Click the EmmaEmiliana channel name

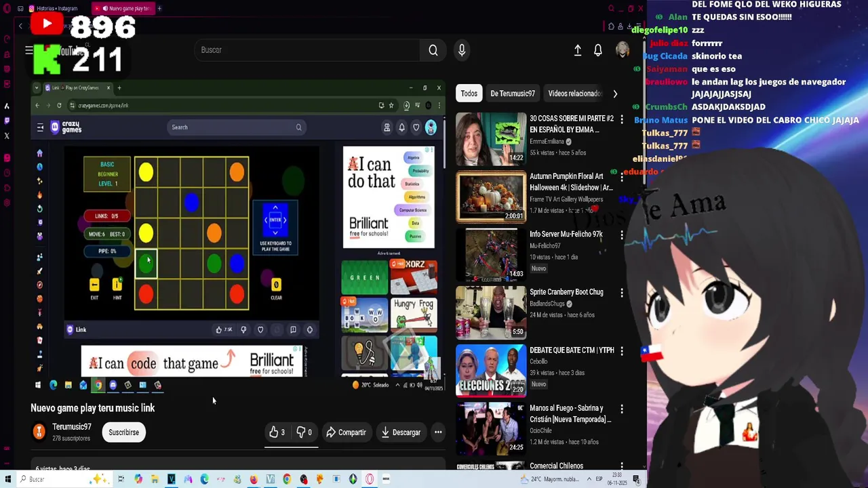[547, 142]
